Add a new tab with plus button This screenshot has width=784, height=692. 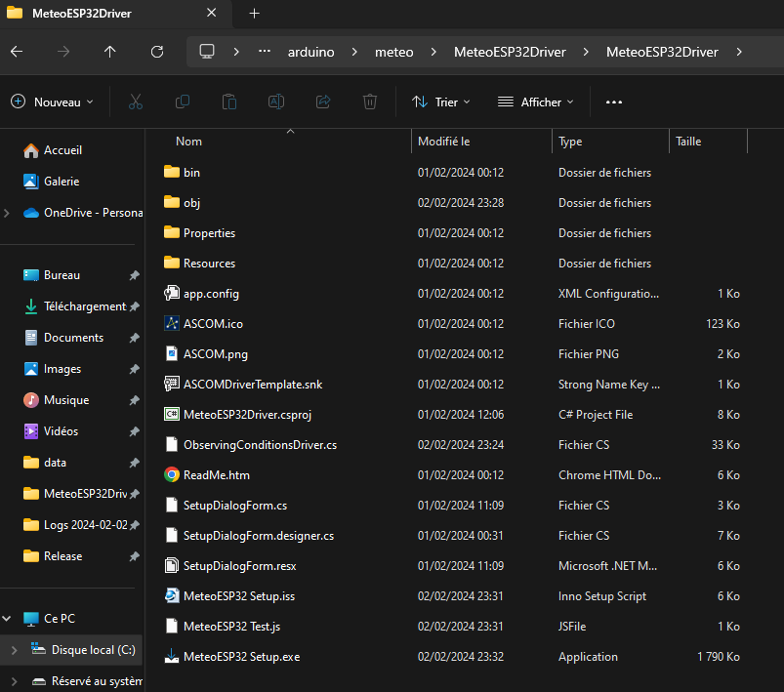[x=255, y=14]
